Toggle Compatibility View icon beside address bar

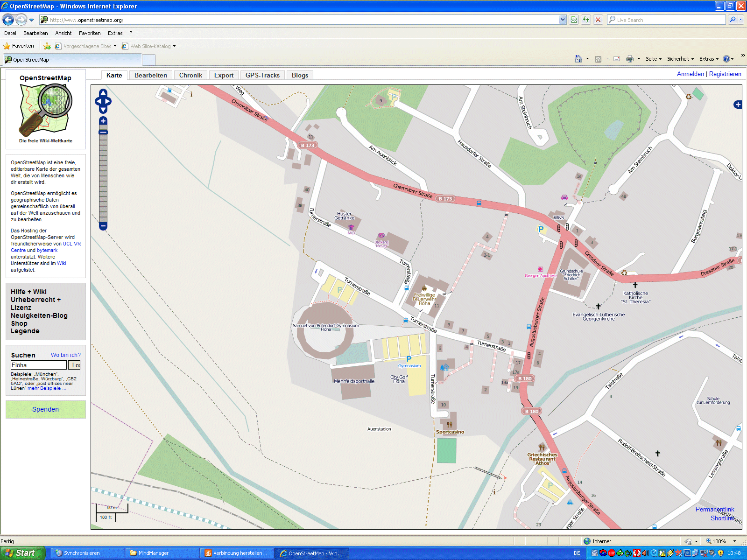(574, 20)
